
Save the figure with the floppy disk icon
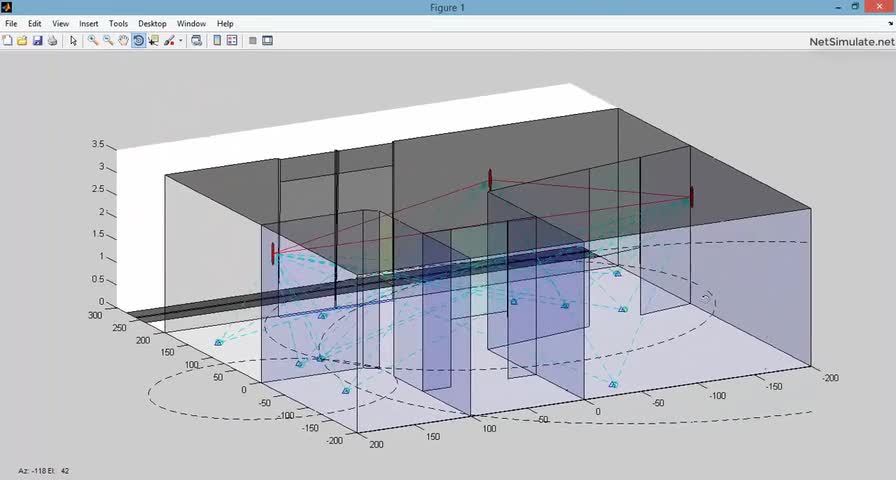pos(37,41)
